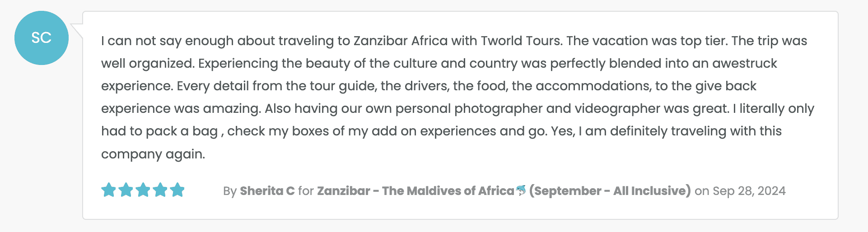Click the word awestruck in review text

tap(744, 64)
